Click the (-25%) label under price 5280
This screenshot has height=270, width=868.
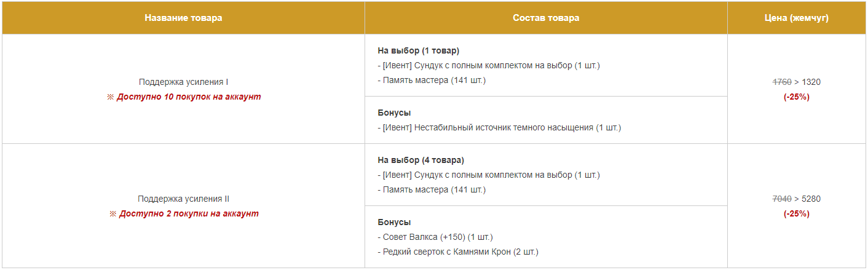pyautogui.click(x=797, y=214)
